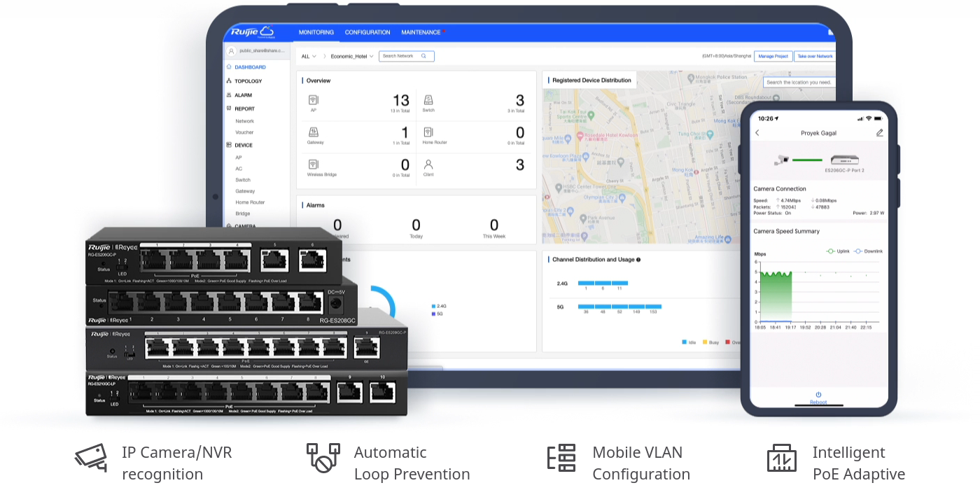Click the IP Camera/NVR recognition icon
980x490 pixels.
click(x=91, y=458)
